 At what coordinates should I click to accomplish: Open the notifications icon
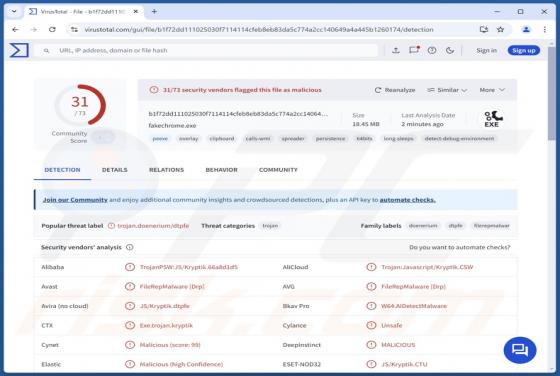[414, 50]
